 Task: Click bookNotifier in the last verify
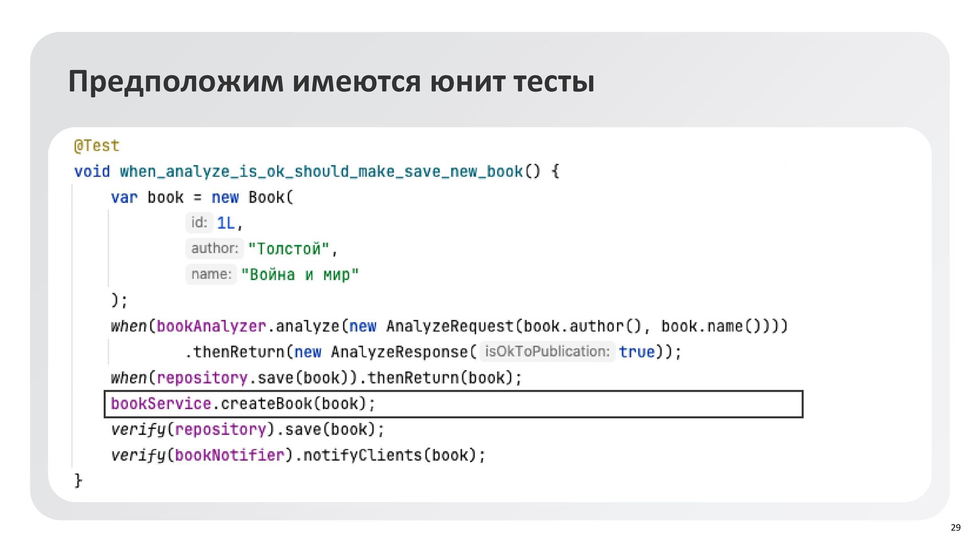coord(229,455)
